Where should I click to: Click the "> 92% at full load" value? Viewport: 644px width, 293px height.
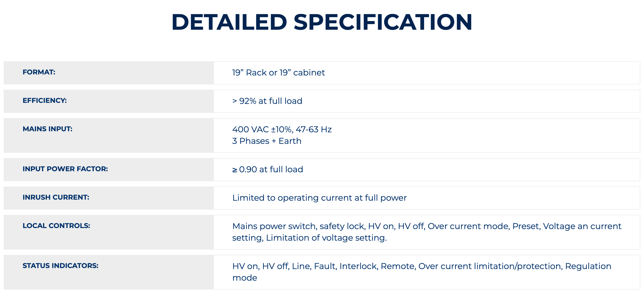tap(267, 101)
